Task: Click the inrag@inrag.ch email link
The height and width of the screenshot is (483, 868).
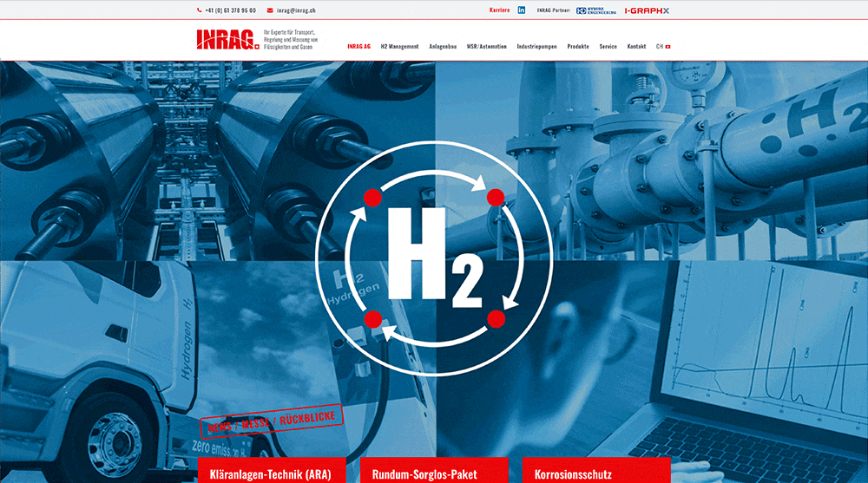Action: coord(296,10)
